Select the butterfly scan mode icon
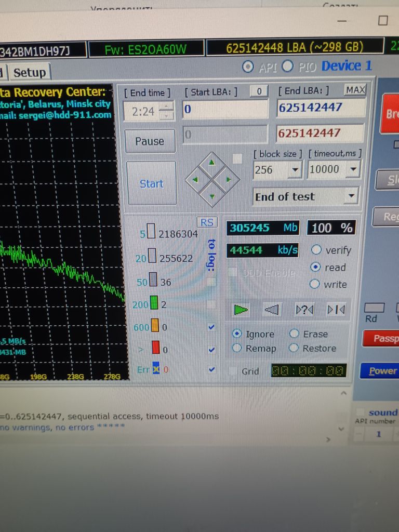Screen dimensions: 399x532 pos(336,310)
